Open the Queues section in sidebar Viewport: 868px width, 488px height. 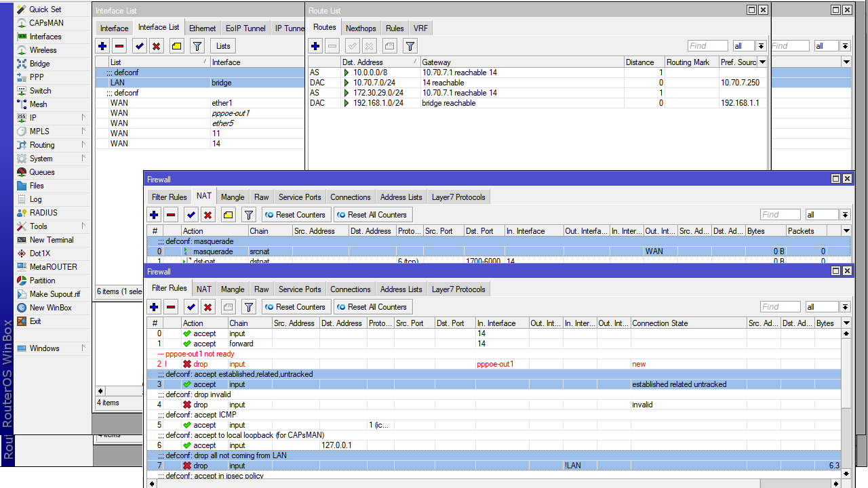pyautogui.click(x=42, y=172)
